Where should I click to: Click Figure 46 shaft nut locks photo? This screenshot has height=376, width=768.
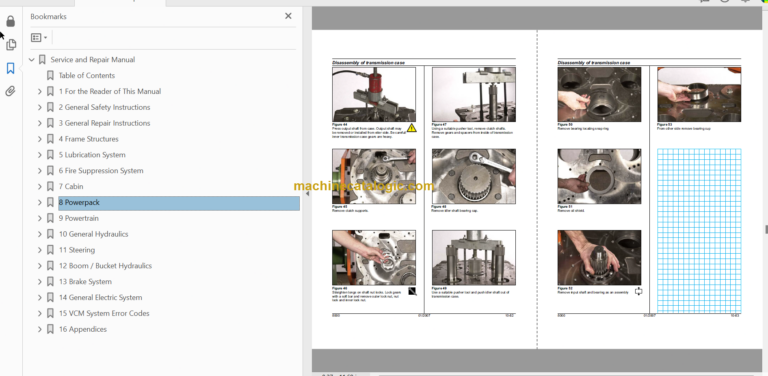click(374, 258)
